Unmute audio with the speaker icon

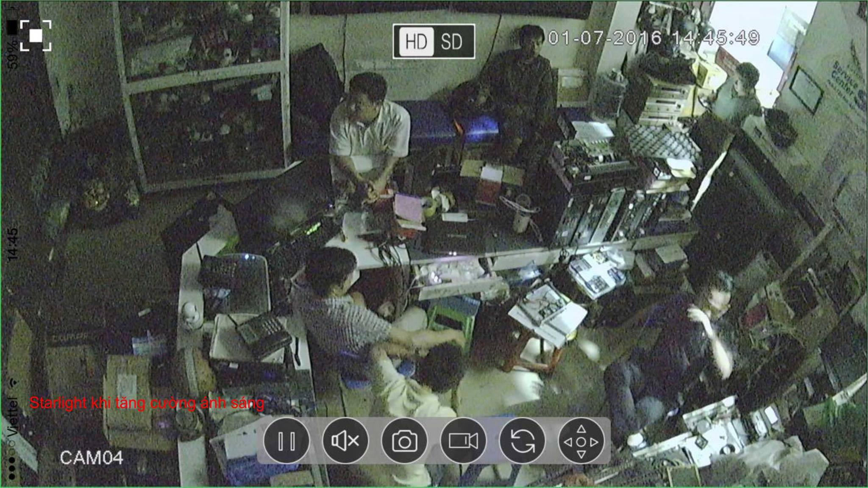pos(345,441)
